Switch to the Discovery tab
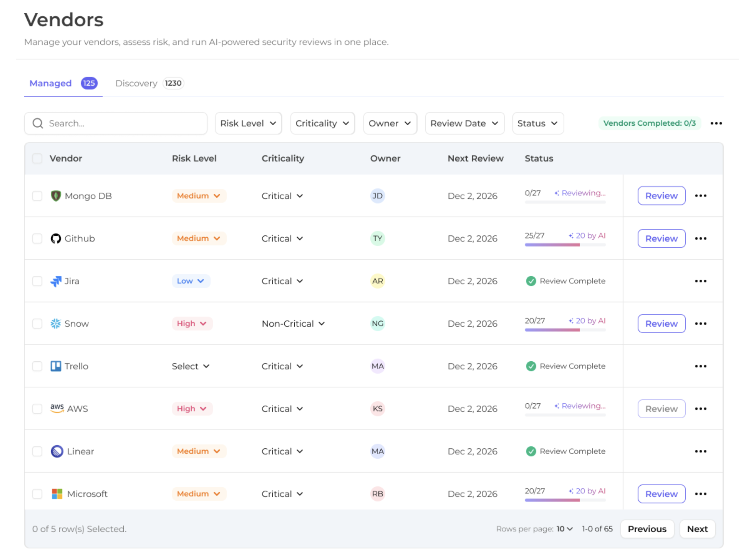Image resolution: width=747 pixels, height=560 pixels. (x=150, y=83)
